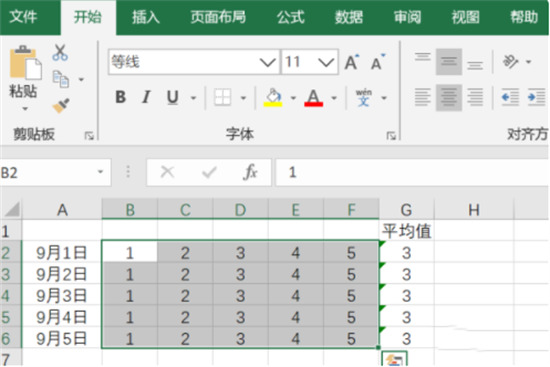Open font settings dialog launcher
Screen dimensions: 550x367
[x=391, y=135]
